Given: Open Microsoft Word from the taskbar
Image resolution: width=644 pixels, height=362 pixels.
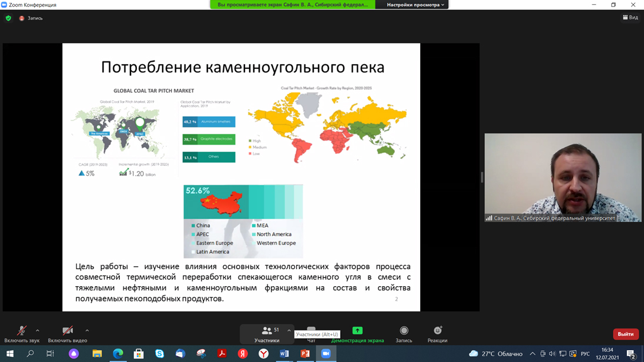Looking at the screenshot, I should pos(284,354).
